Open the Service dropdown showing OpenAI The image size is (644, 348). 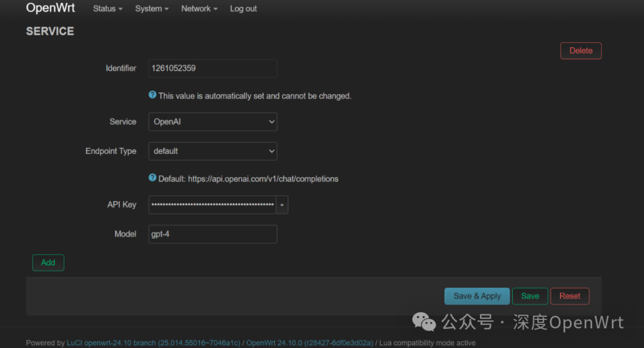(213, 122)
